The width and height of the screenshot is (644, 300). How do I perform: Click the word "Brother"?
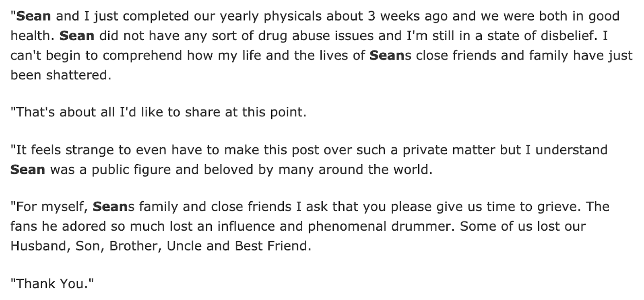point(132,246)
